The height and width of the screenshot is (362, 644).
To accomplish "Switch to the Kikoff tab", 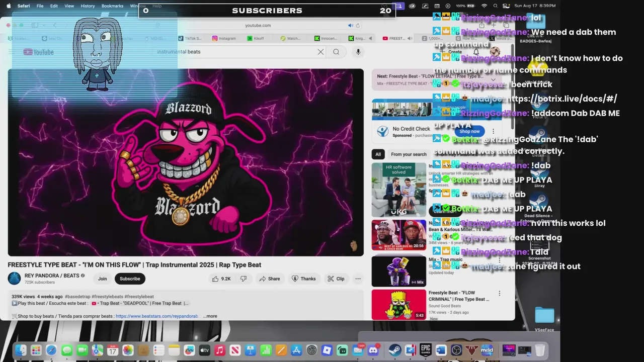I will tap(256, 38).
